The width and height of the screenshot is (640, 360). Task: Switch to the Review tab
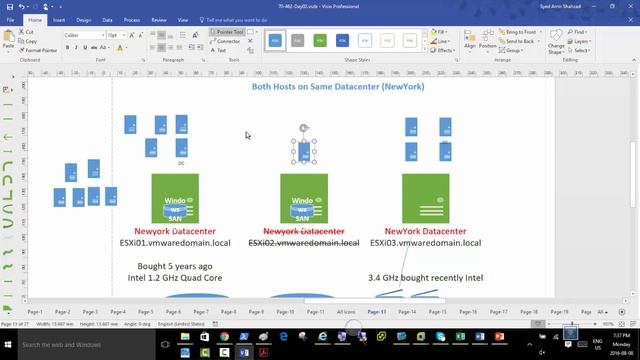159,20
